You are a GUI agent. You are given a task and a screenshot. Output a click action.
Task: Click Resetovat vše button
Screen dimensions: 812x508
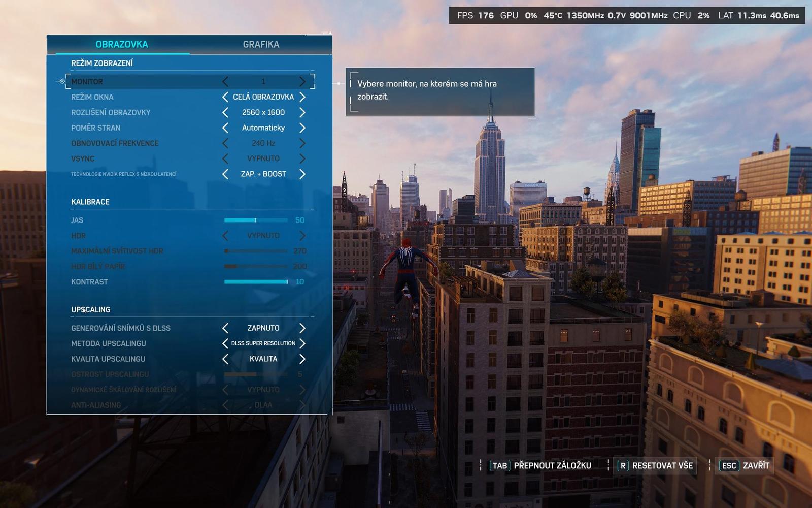656,466
